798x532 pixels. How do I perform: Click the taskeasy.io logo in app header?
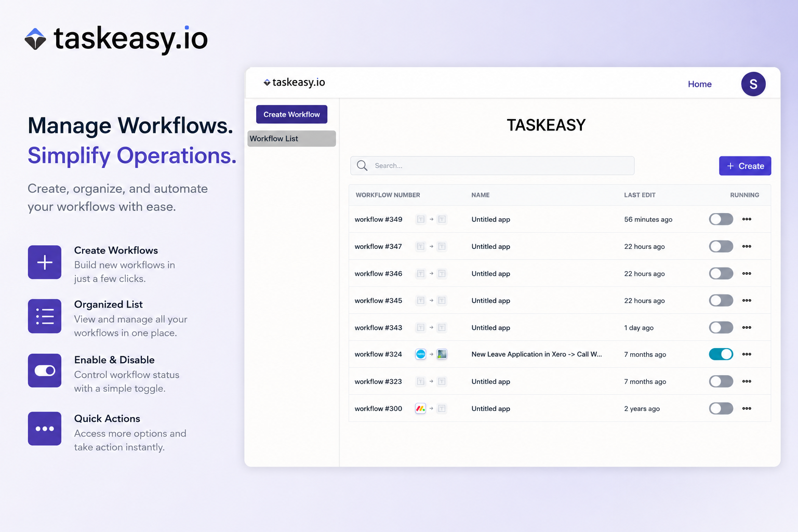294,82
